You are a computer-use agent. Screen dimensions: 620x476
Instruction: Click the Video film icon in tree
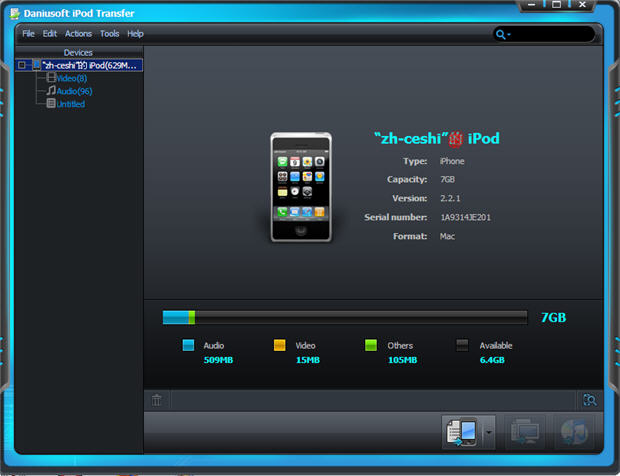point(51,77)
